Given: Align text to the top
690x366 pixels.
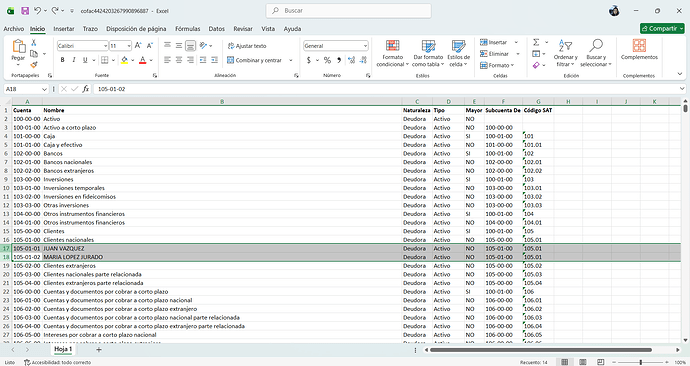Looking at the screenshot, I should (x=167, y=45).
